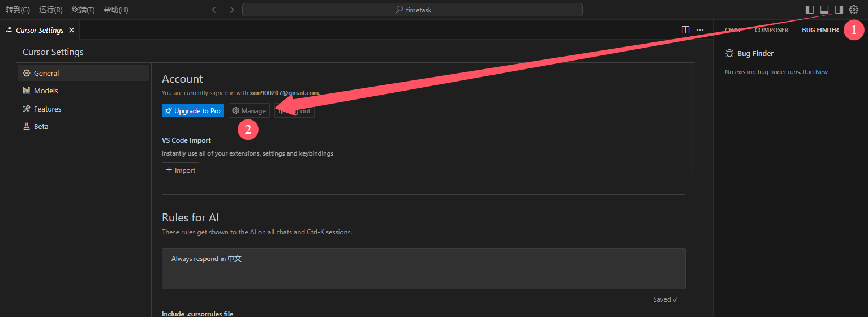
Task: Toggle the bottom panel layout icon
Action: point(824,10)
